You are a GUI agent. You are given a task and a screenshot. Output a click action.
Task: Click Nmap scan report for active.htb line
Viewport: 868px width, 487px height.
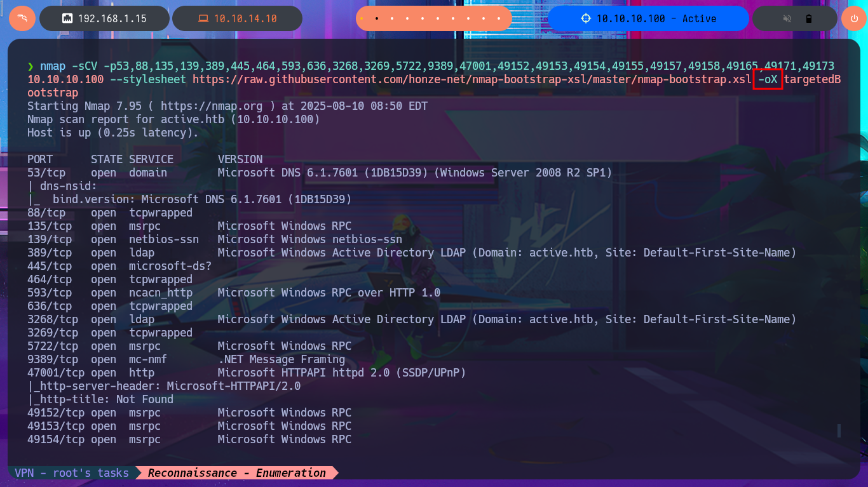(173, 119)
